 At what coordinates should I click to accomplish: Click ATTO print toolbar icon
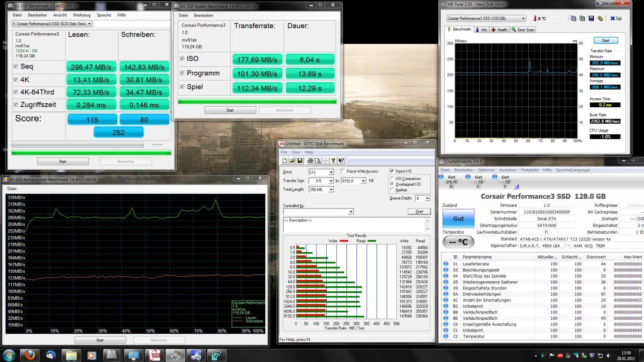(x=310, y=161)
